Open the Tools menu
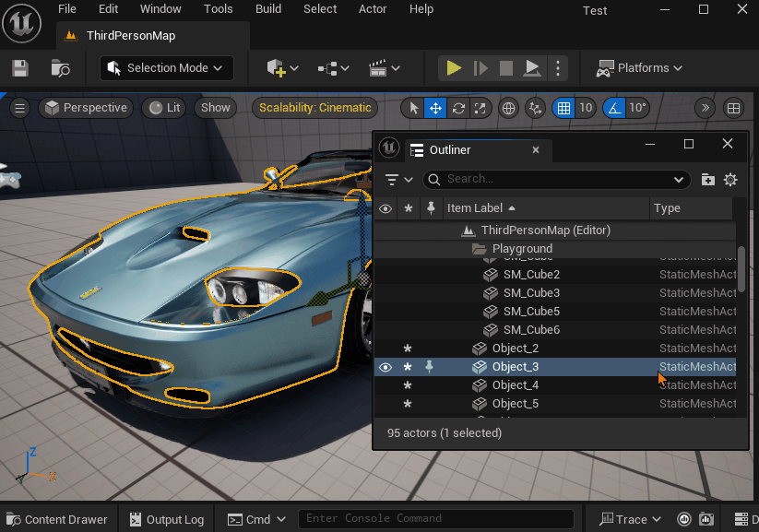The height and width of the screenshot is (532, 759). [219, 9]
